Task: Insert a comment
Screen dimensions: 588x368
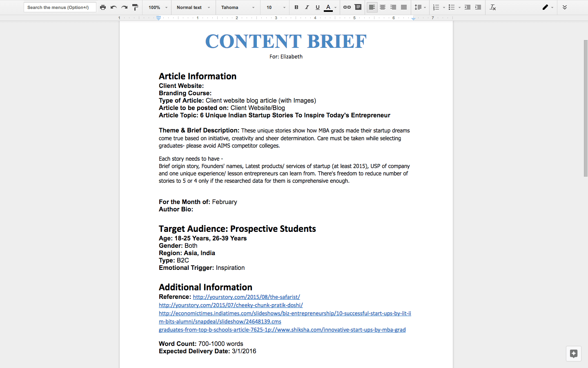Action: tap(358, 7)
